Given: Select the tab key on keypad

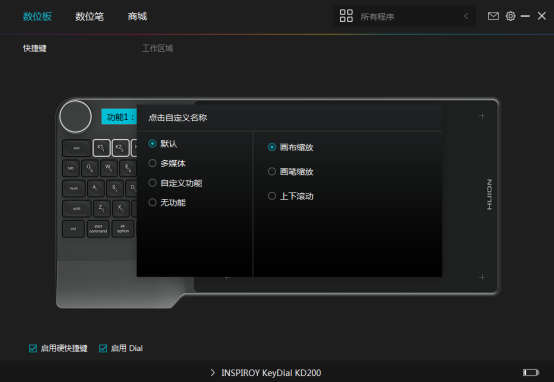Looking at the screenshot, I should (71, 168).
